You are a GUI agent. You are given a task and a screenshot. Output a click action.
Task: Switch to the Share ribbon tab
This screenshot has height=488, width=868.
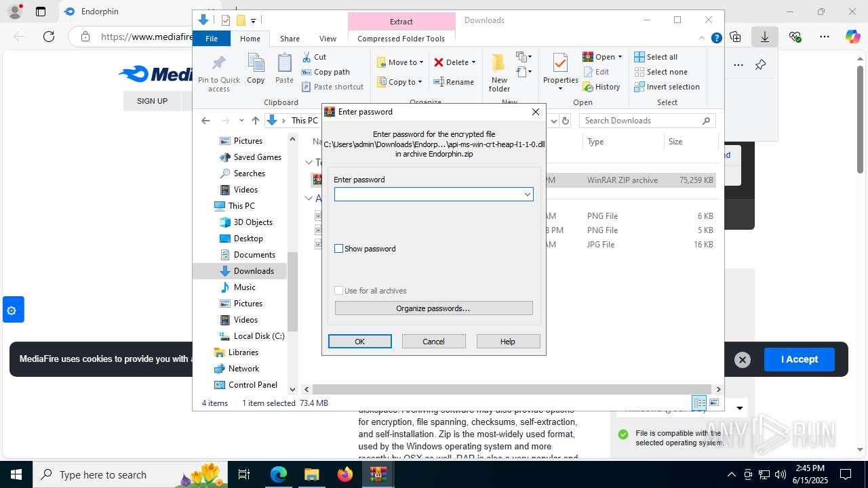290,39
